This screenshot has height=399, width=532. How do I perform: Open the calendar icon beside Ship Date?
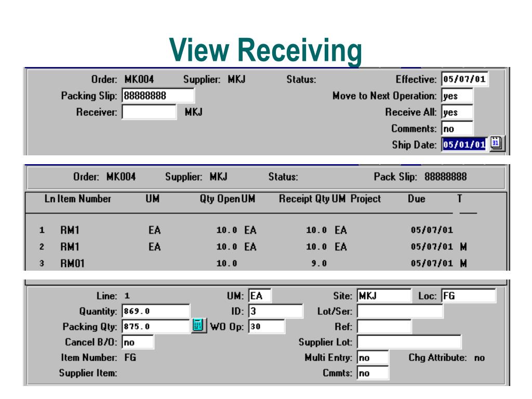pos(496,143)
